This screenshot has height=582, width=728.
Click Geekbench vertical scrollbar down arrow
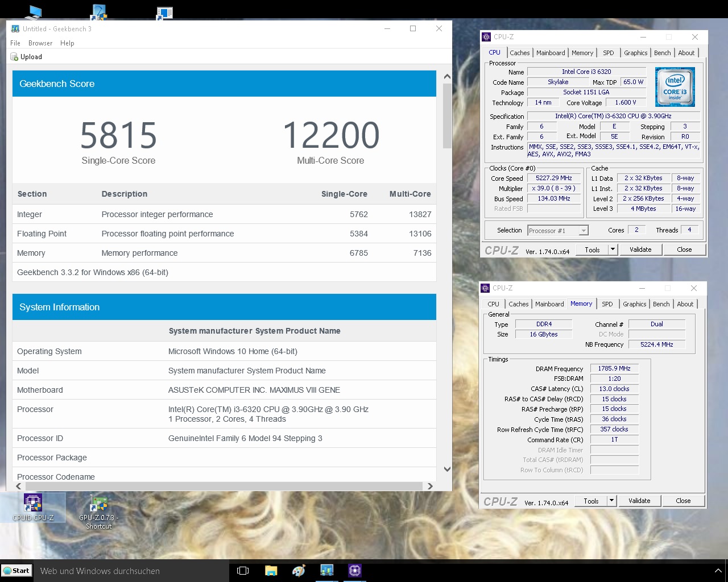447,469
